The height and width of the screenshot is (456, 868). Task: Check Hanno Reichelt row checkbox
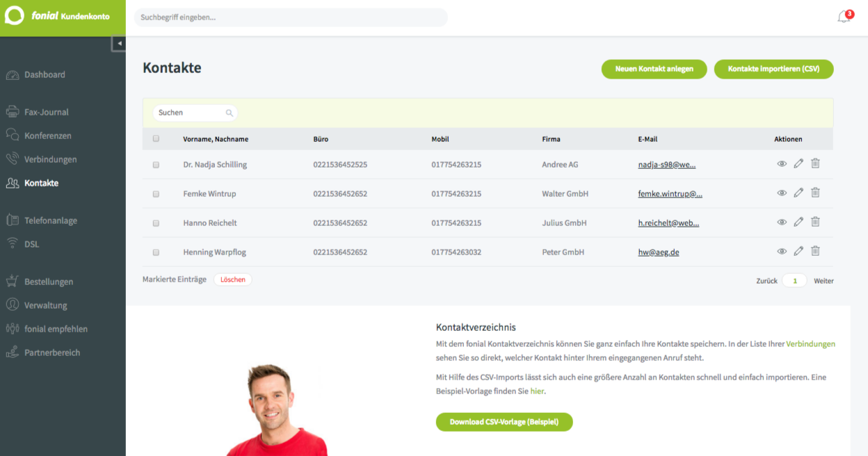[x=156, y=223]
